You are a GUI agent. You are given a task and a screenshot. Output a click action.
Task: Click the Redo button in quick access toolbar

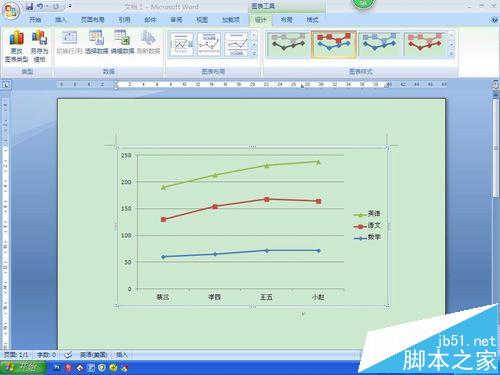(x=56, y=6)
